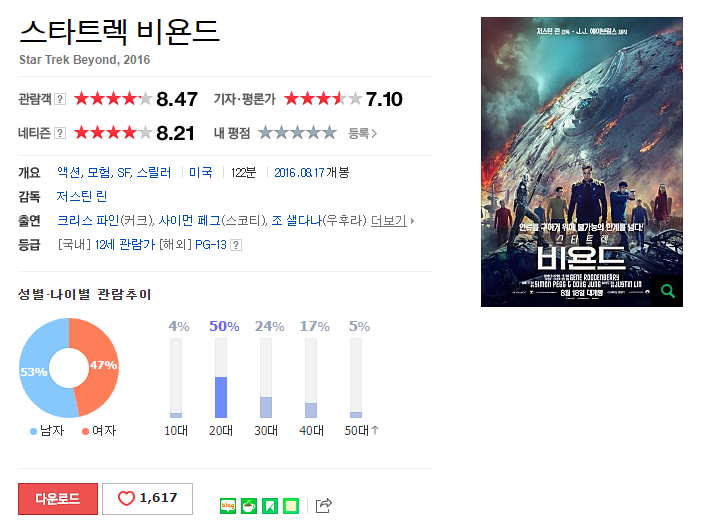This screenshot has height=529, width=709.
Task: Click the 다운로드 button
Action: [x=58, y=498]
